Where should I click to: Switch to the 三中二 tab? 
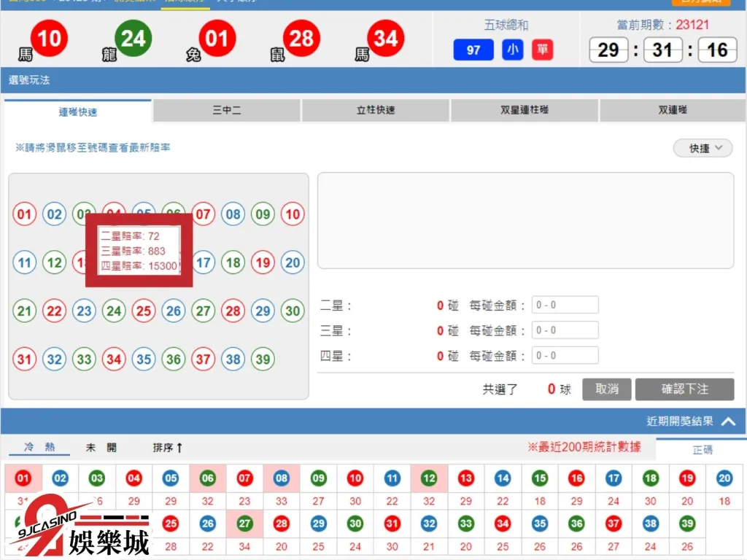(x=227, y=110)
